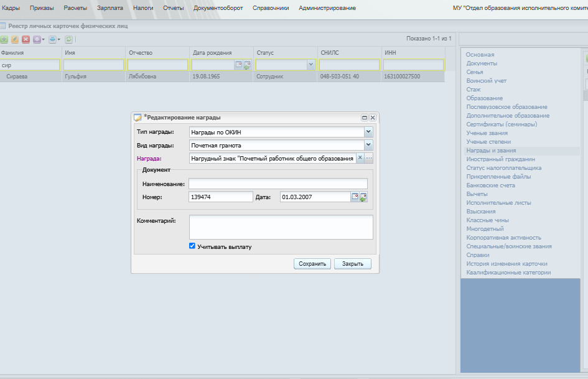Screen dimensions: 588x379
Task: Expand the Тип награды dropdown
Action: point(368,132)
